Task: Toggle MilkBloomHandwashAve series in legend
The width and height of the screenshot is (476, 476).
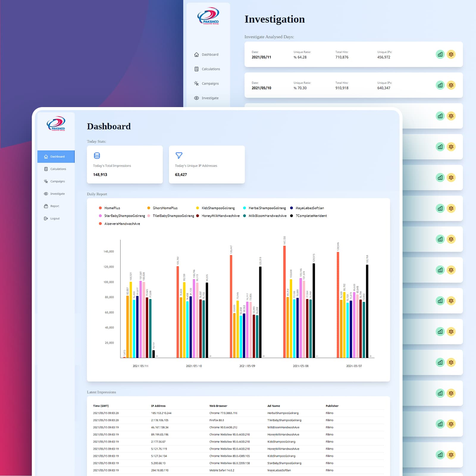Action: point(265,216)
